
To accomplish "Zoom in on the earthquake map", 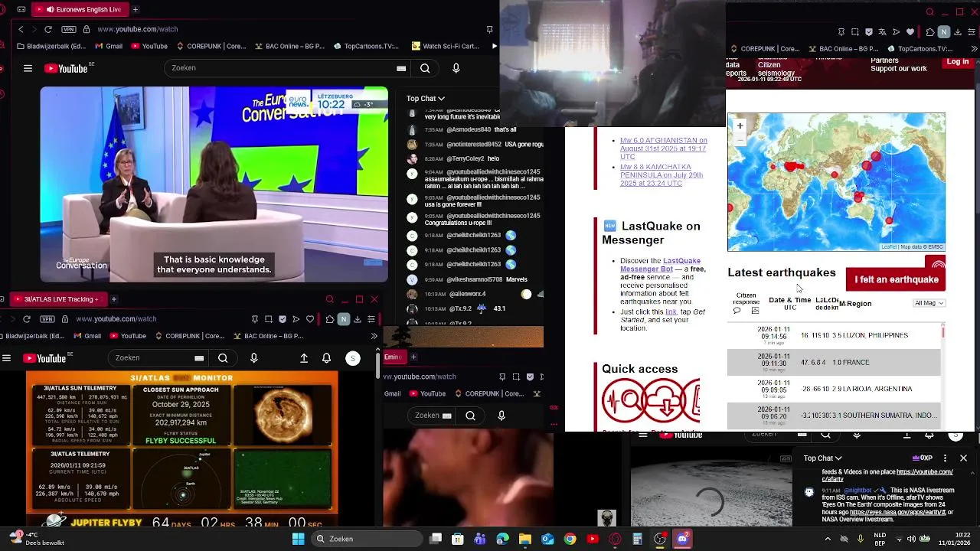I will tap(740, 126).
